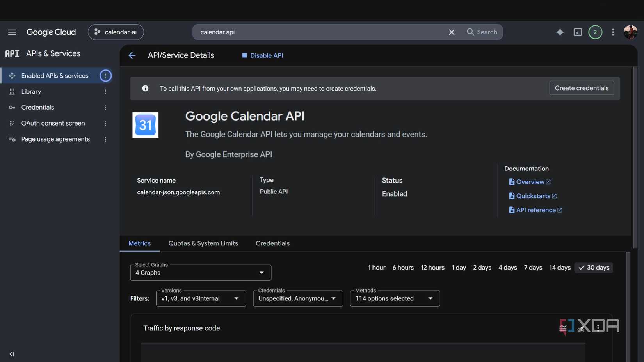
Task: Select the 6 hours time range
Action: click(x=403, y=268)
